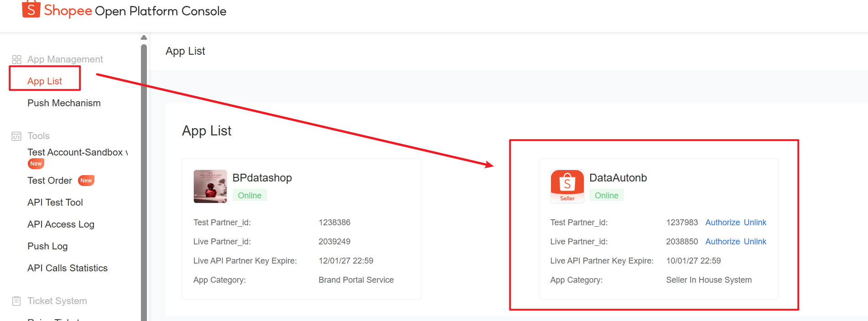Click the Shopee Open Platform Console title
The image size is (868, 321).
135,11
